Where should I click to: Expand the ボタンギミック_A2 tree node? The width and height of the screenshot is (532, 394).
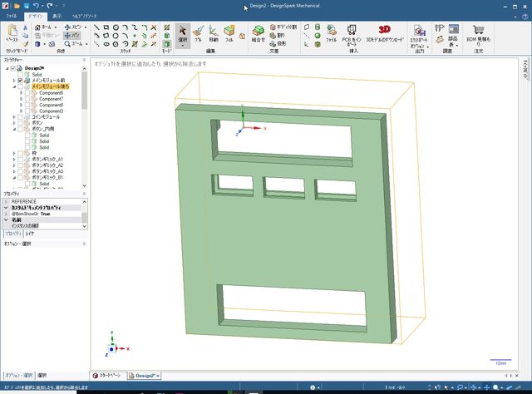(14, 165)
